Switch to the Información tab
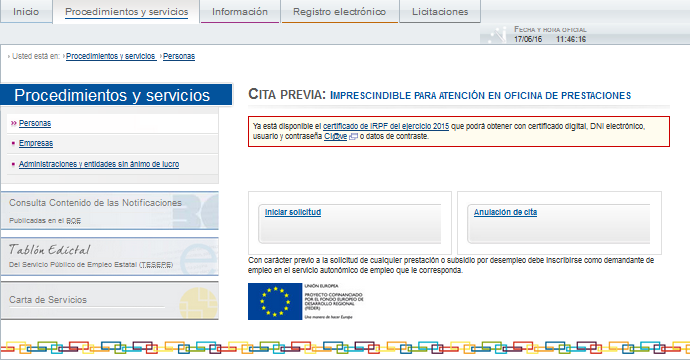This screenshot has height=360, width=690. [x=240, y=11]
